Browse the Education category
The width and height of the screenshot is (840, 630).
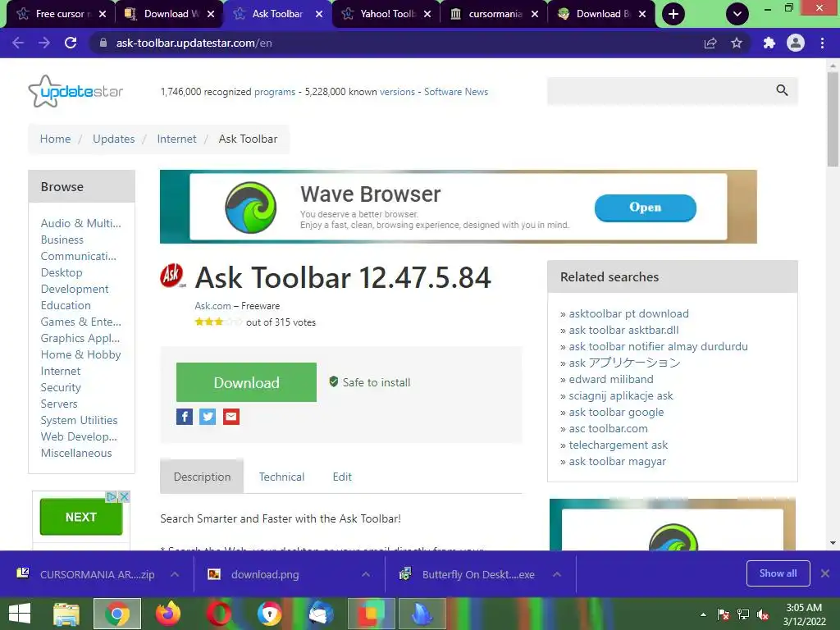click(x=66, y=305)
